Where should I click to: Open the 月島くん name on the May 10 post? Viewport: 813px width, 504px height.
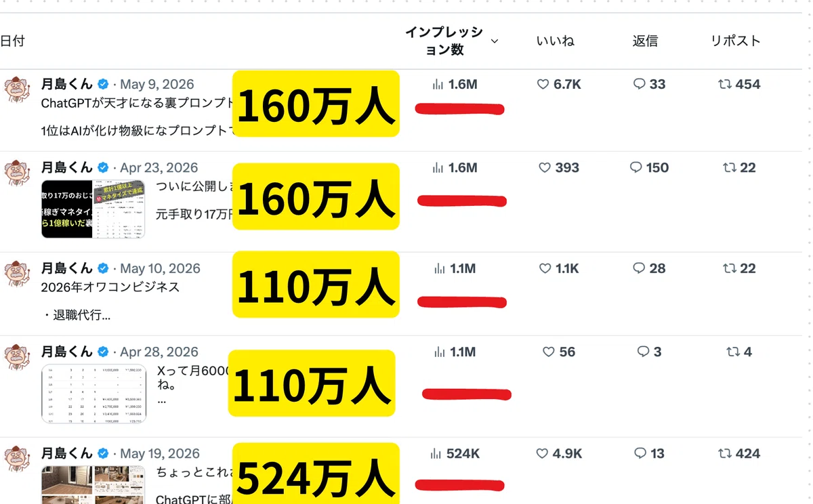tap(67, 268)
